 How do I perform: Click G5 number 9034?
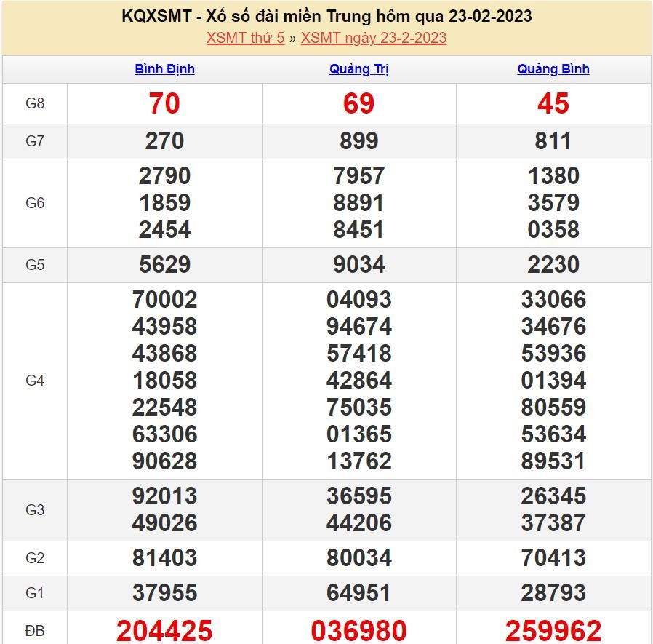[359, 265]
